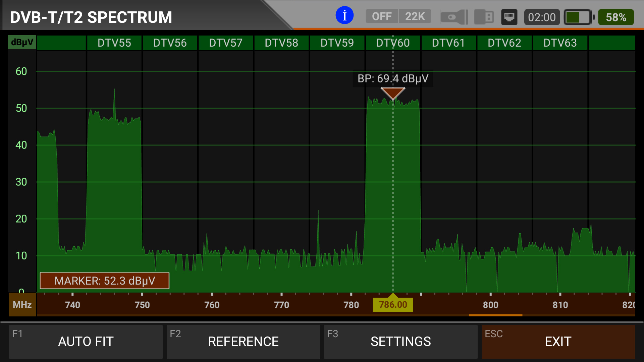Click the 58% battery percentage badge
Screen dimensions: 644x362
[x=616, y=17]
